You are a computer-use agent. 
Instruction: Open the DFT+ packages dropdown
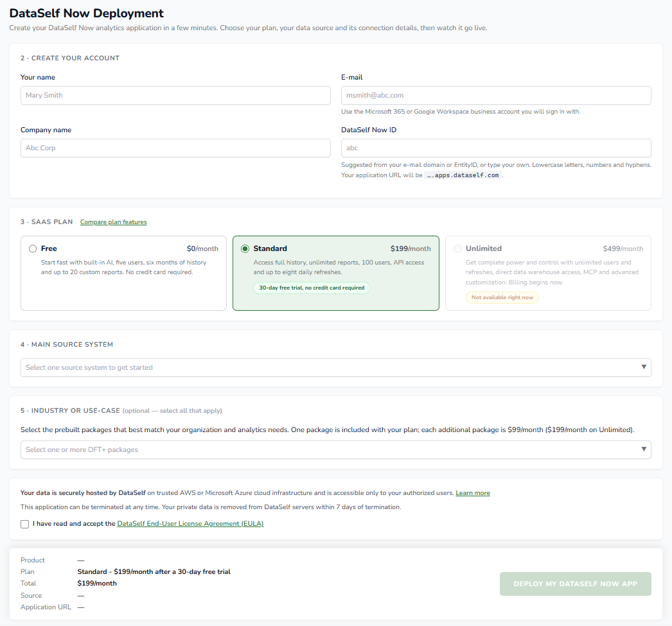pos(335,449)
